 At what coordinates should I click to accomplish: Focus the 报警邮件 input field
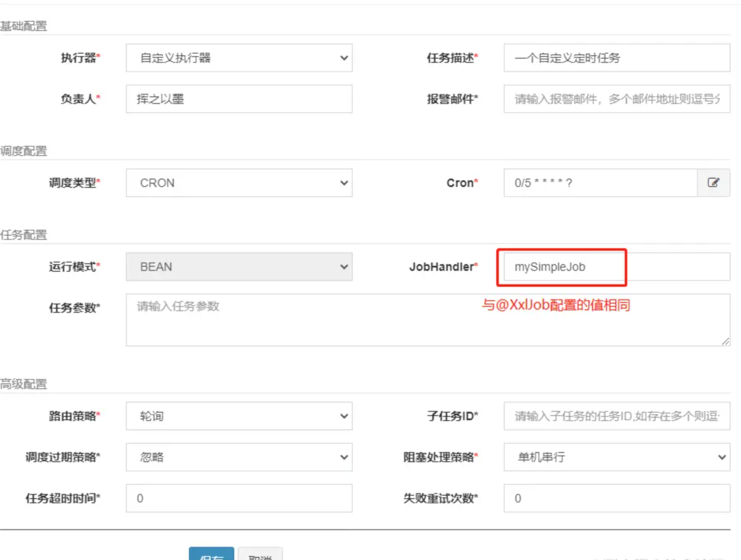(x=617, y=99)
